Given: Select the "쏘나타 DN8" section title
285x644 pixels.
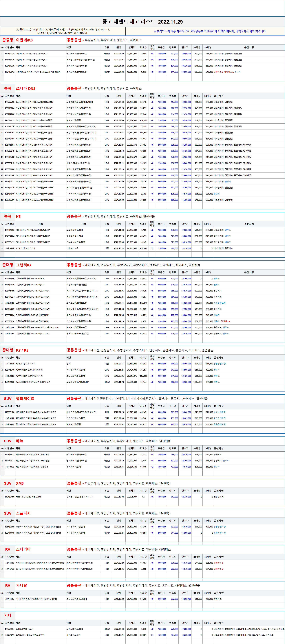Looking at the screenshot, I should [26, 89].
